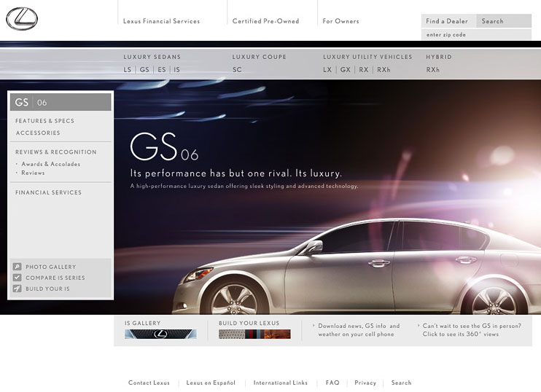The height and width of the screenshot is (392, 541).
Task: Select RXh under Hybrid
Action: (x=433, y=70)
